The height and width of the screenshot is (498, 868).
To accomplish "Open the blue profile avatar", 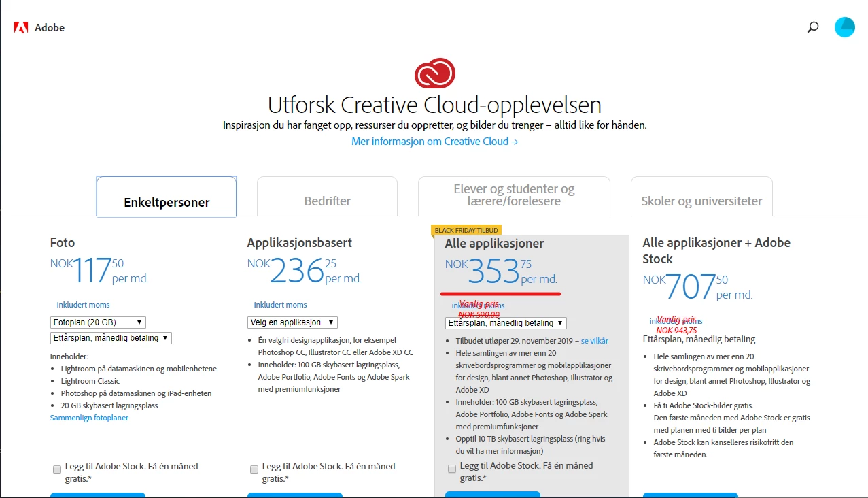I will point(845,27).
